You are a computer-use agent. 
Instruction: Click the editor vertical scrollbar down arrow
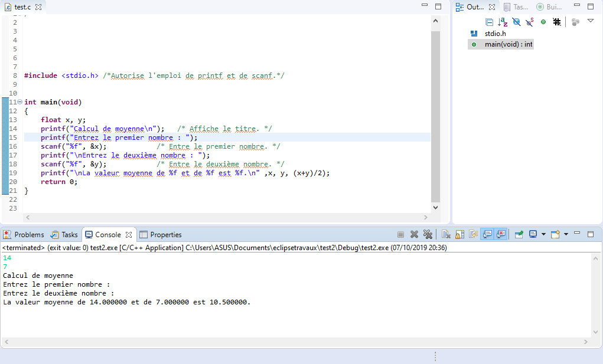(x=436, y=208)
